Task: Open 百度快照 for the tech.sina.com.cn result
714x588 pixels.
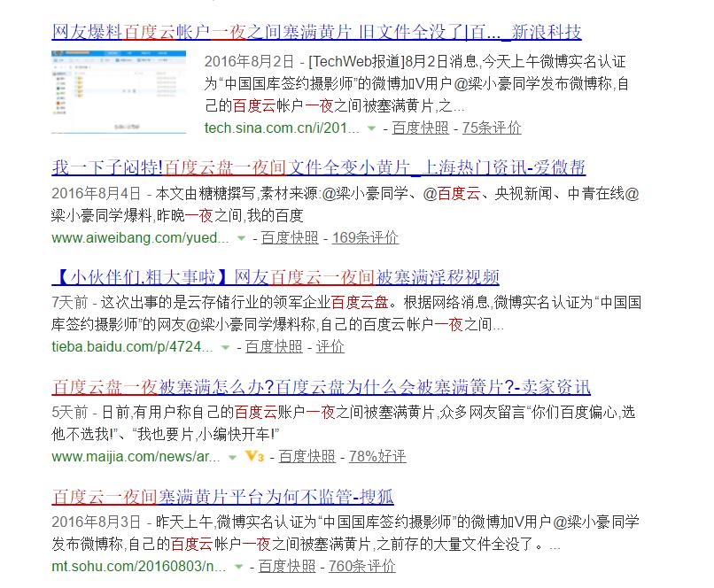Action: coord(420,128)
